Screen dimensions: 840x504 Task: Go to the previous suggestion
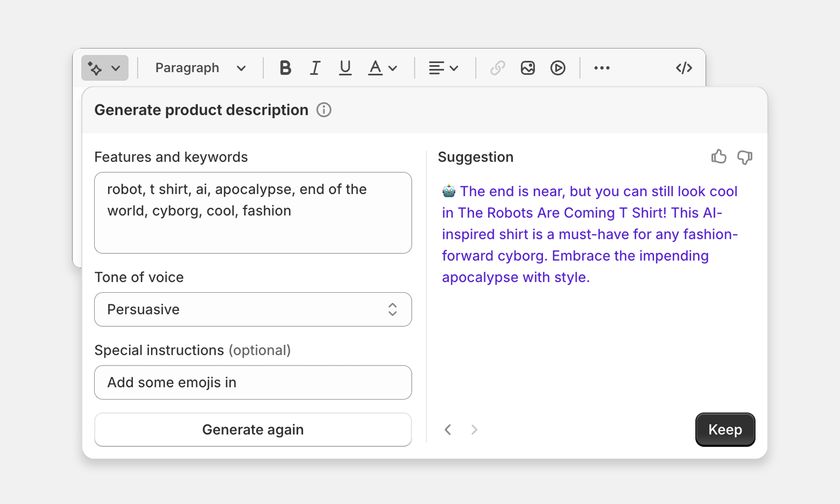point(448,430)
